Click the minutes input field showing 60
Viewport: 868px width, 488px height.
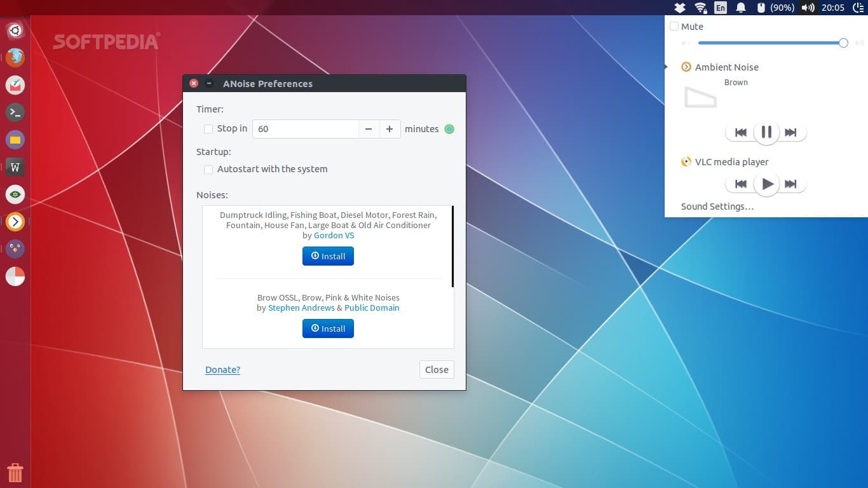coord(306,129)
